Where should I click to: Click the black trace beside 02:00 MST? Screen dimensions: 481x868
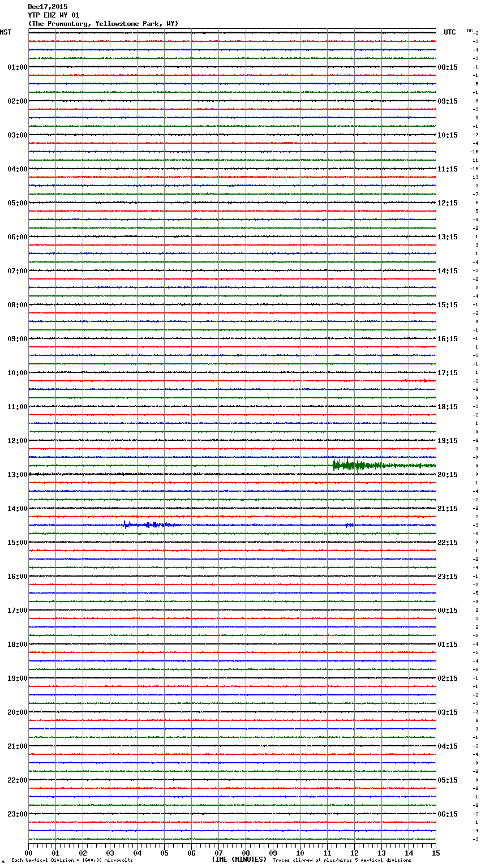tap(232, 101)
